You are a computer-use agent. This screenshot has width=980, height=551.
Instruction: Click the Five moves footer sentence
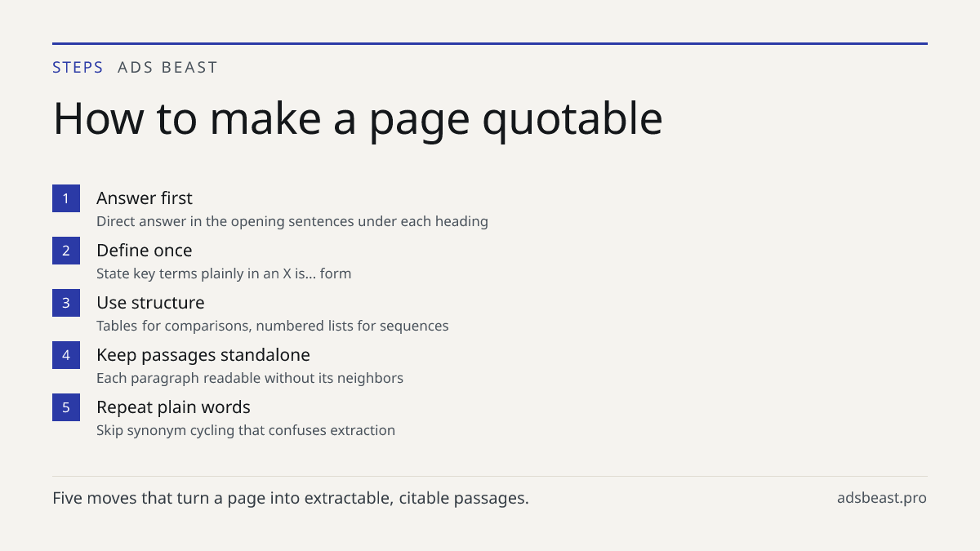click(x=291, y=498)
